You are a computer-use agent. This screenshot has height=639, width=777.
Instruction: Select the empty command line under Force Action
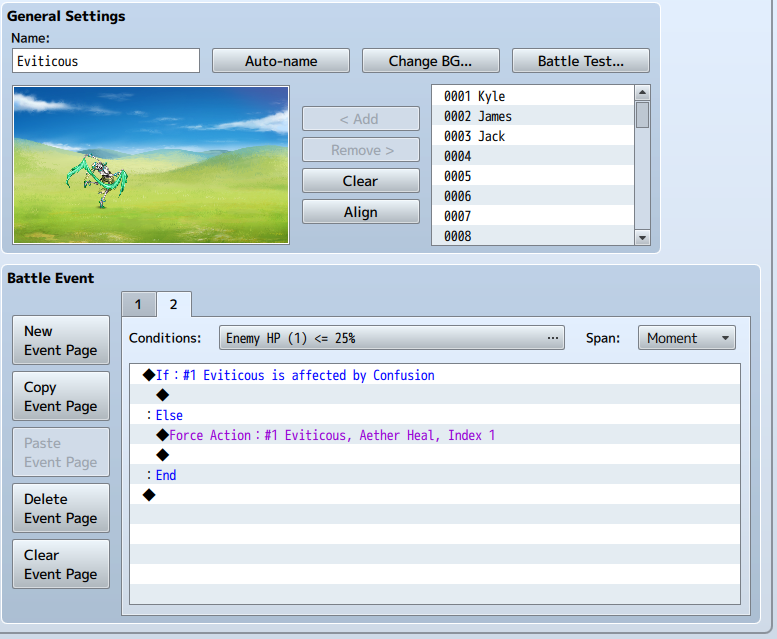click(x=435, y=455)
